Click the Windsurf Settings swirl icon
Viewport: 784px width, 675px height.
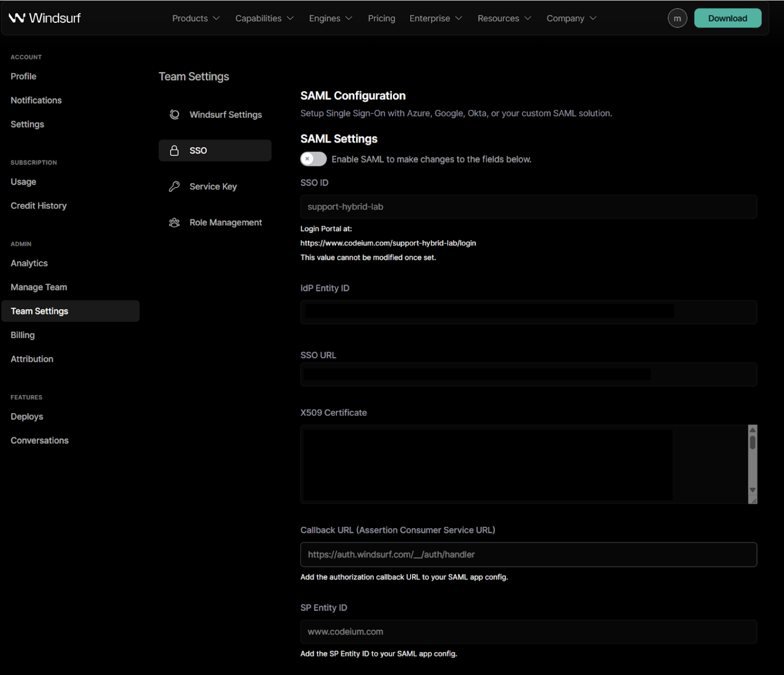[174, 115]
